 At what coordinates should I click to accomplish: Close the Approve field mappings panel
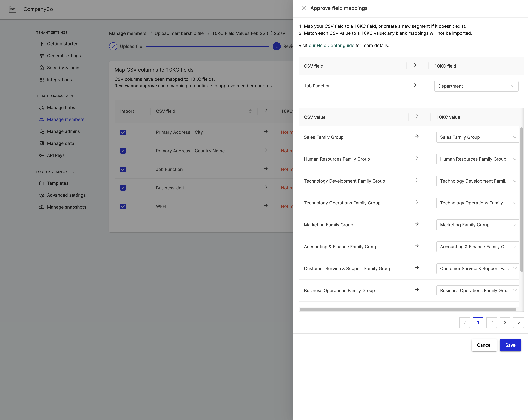(x=304, y=8)
